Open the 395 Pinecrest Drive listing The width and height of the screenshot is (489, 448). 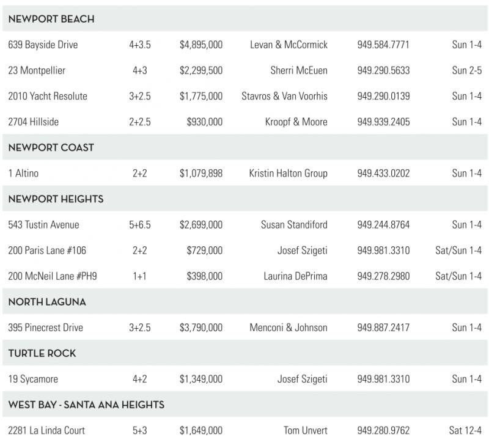pyautogui.click(x=45, y=328)
